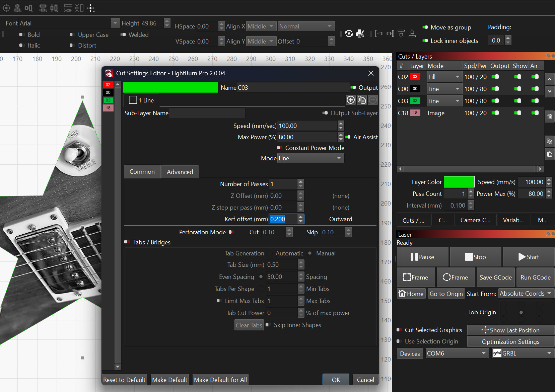This screenshot has height=392, width=555.
Task: Open the Mode dropdown showing Line
Action: click(310, 158)
